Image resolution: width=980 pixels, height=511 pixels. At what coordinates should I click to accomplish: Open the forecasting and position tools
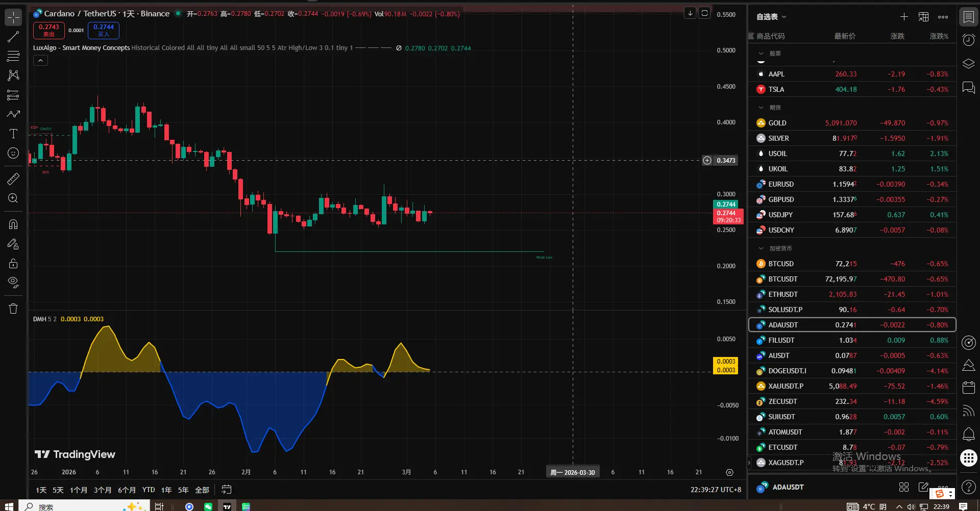point(13,95)
